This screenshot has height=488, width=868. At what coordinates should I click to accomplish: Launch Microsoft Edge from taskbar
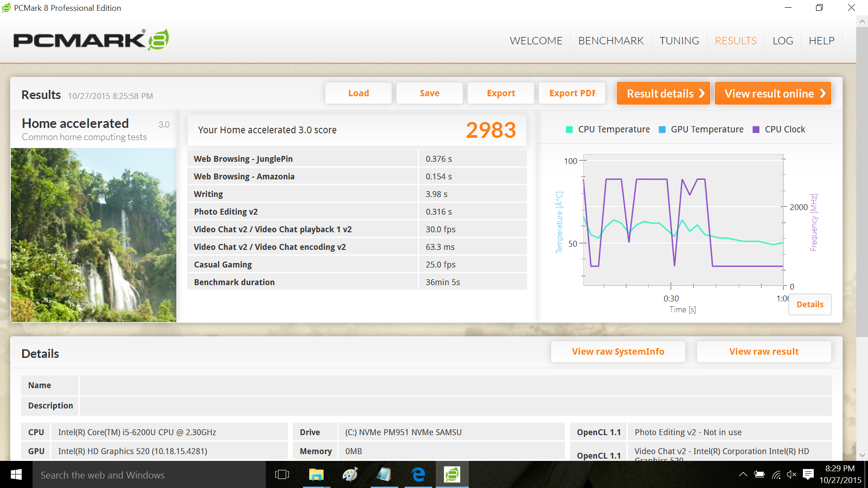pos(418,474)
